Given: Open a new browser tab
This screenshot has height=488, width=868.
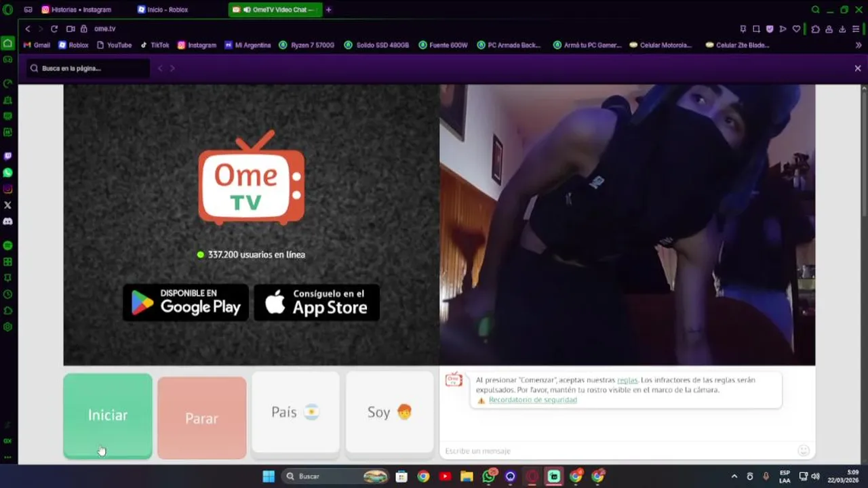Looking at the screenshot, I should (329, 9).
